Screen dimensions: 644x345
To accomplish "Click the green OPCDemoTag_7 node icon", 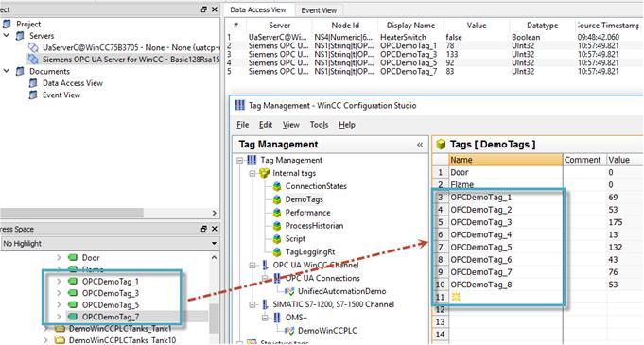I will [73, 317].
